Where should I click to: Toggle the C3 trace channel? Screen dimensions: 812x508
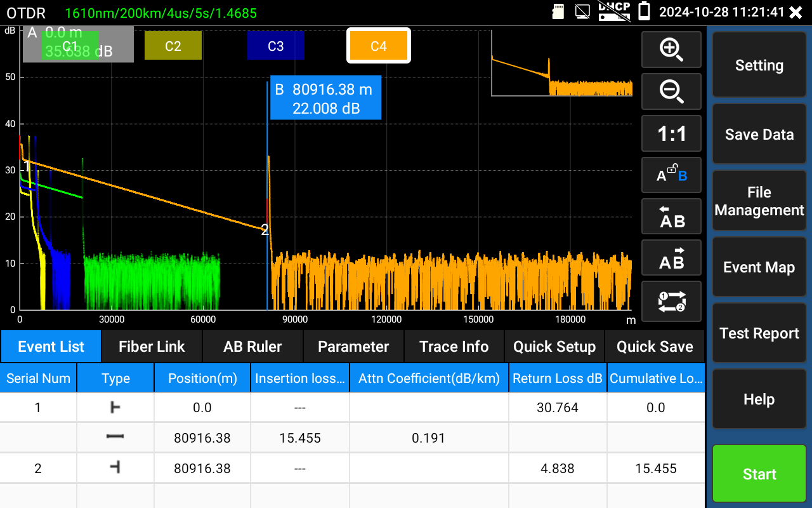275,45
